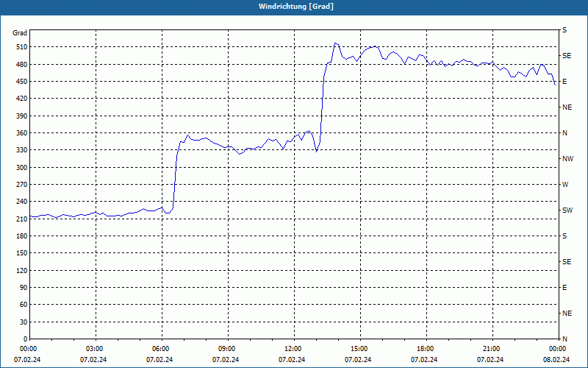This screenshot has width=588, height=368.
Task: Click the 480 y-axis value
Action: pos(22,65)
